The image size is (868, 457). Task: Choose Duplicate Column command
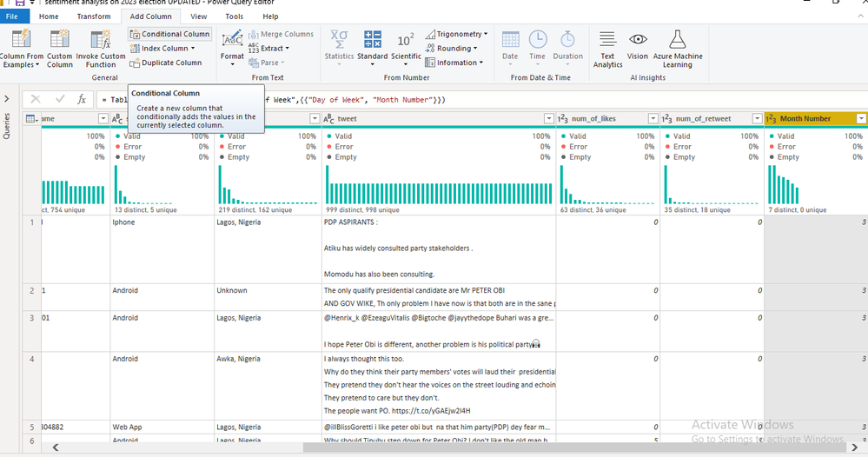pos(165,63)
